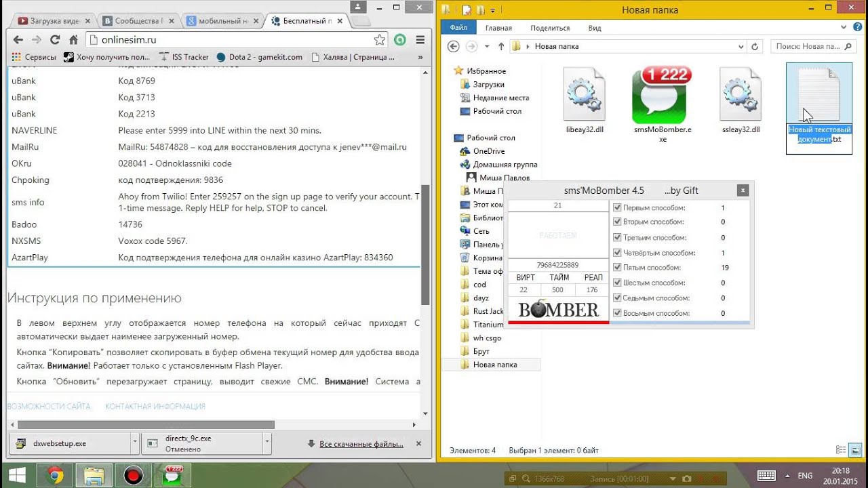Screen dimensions: 868x488
Task: Expand the Explorer address path dropdown
Action: [741, 47]
